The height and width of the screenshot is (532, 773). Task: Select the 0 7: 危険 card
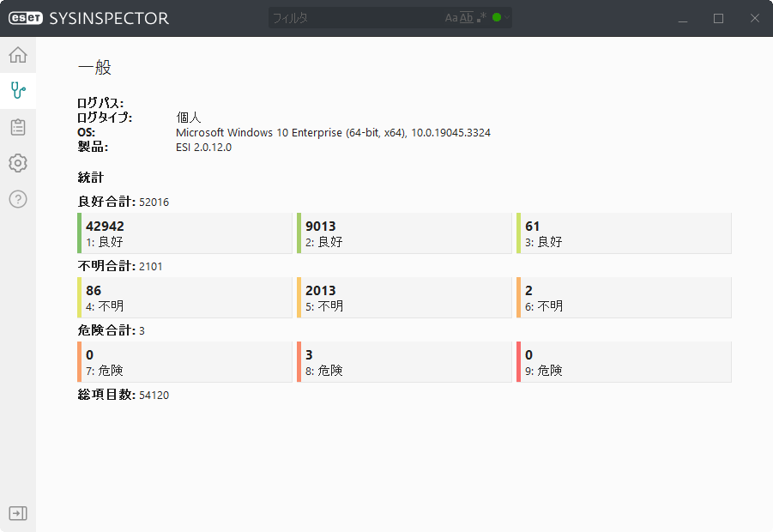click(184, 362)
